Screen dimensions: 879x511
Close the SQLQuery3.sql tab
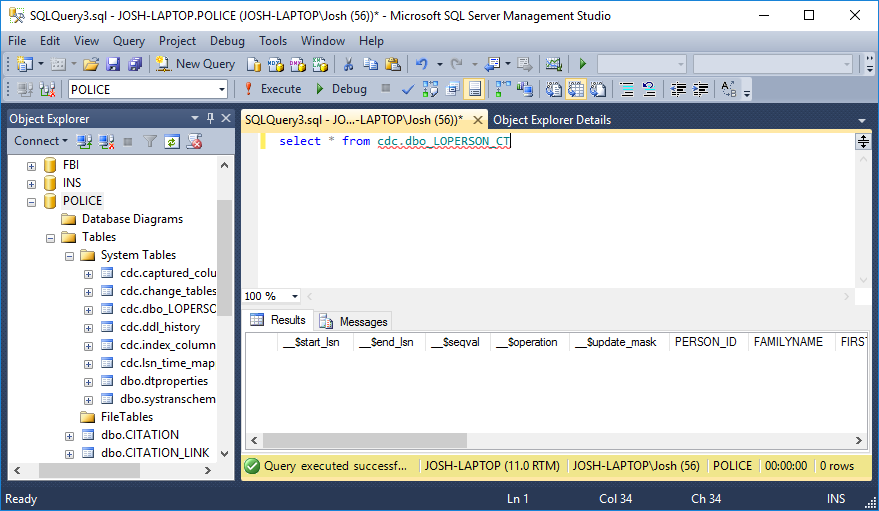click(x=478, y=120)
